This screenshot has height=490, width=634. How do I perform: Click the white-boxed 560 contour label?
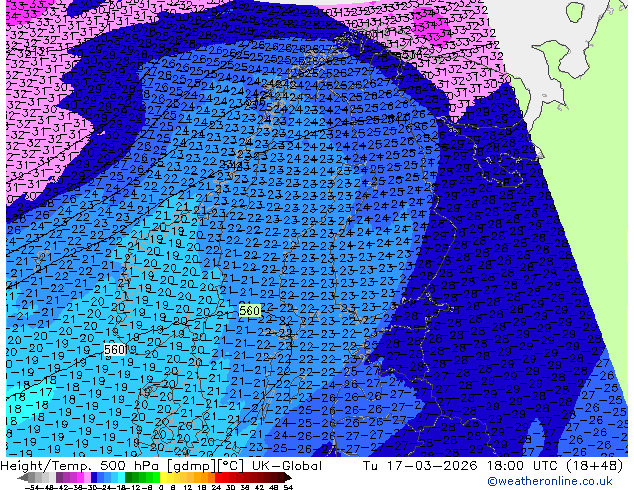pos(114,349)
